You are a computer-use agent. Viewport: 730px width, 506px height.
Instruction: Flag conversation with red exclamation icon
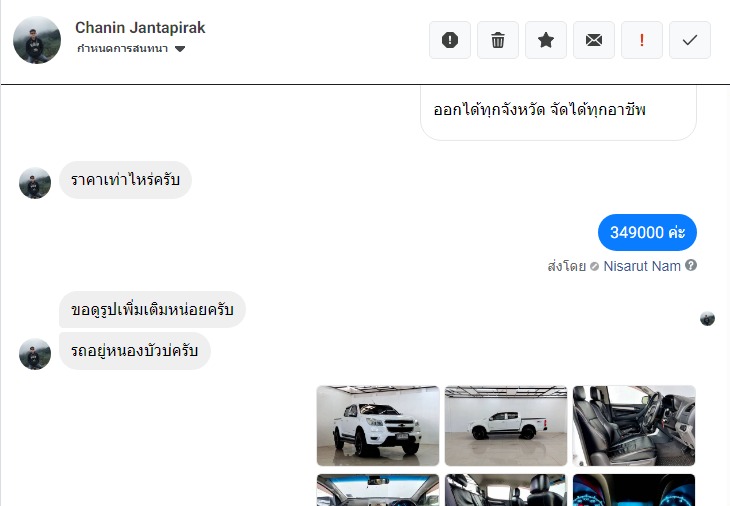(642, 40)
